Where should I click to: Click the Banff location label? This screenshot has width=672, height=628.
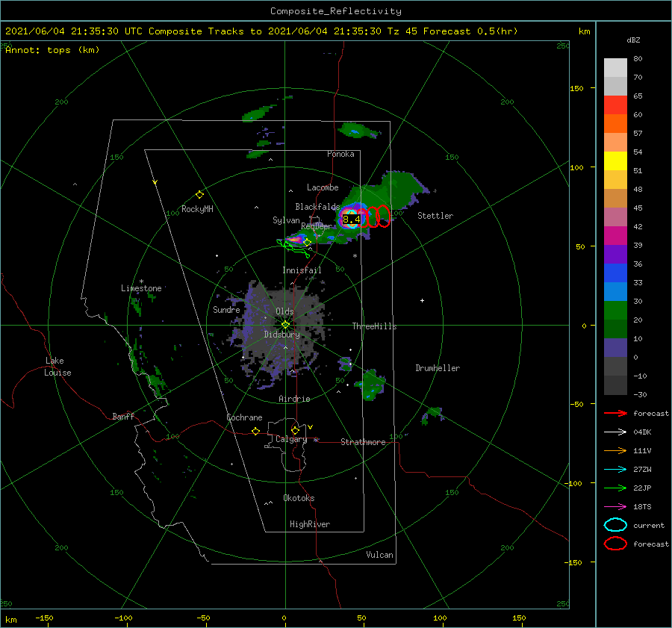[123, 417]
